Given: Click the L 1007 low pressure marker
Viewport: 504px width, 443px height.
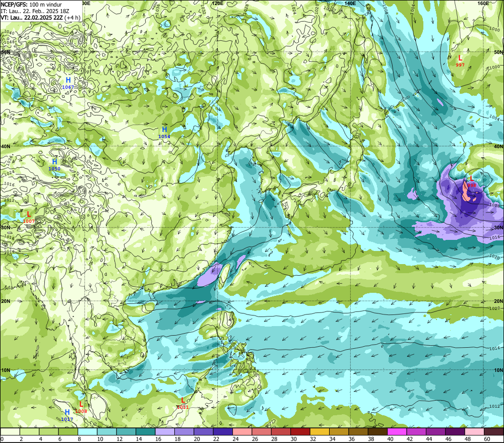Looking at the screenshot, I should pyautogui.click(x=29, y=217).
